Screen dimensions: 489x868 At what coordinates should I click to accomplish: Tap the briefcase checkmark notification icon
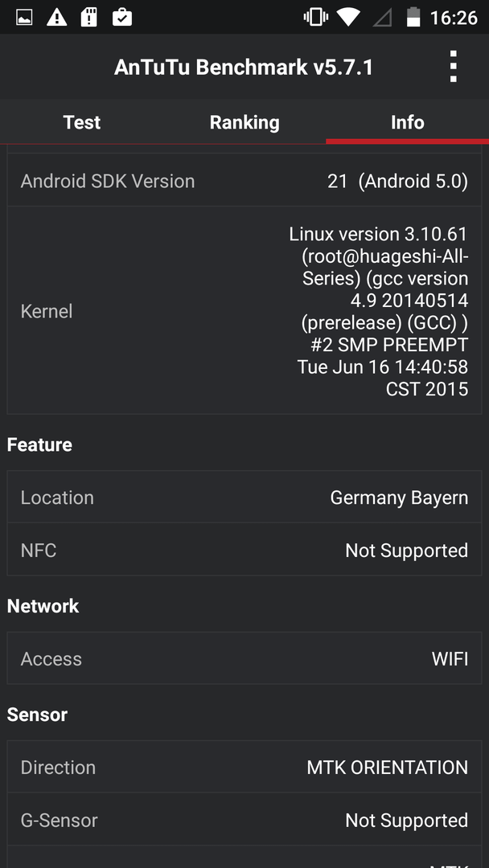tap(121, 18)
